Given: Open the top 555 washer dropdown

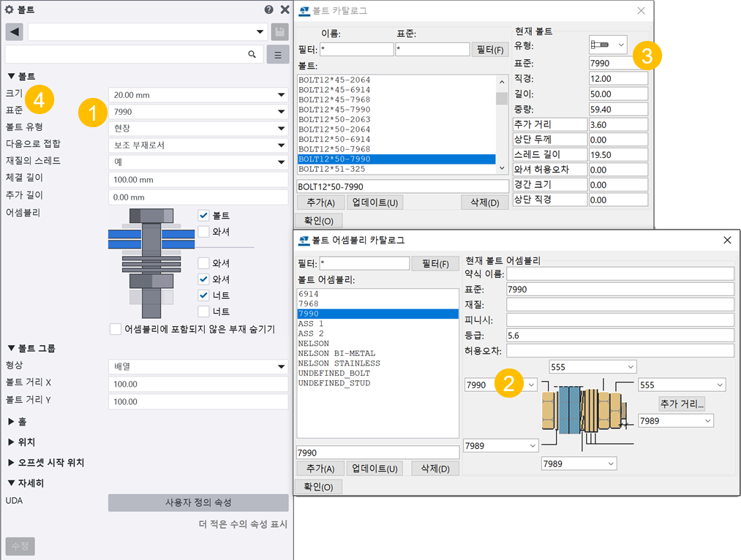Looking at the screenshot, I should point(593,367).
